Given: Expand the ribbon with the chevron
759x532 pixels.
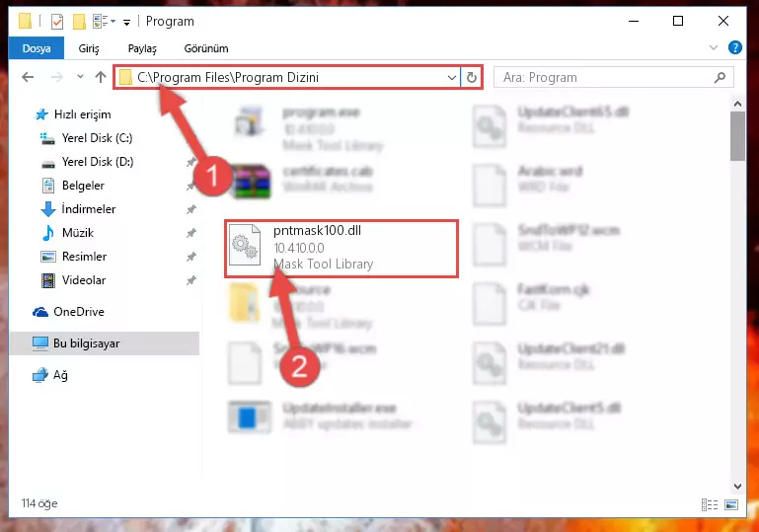Looking at the screenshot, I should point(713,47).
